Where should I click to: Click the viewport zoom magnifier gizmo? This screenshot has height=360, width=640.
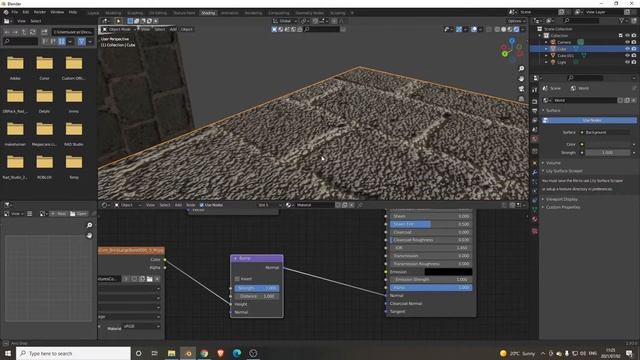(521, 69)
